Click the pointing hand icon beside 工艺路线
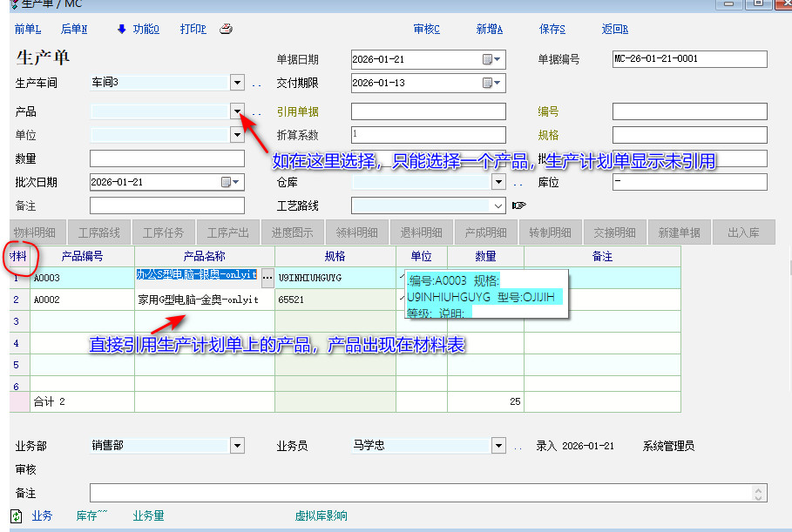This screenshot has height=532, width=792. point(519,205)
